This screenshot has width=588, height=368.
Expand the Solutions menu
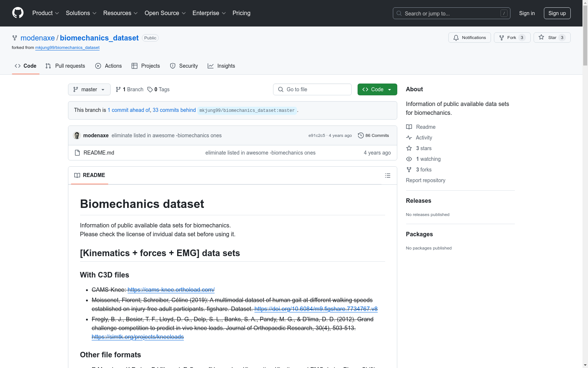(x=81, y=13)
